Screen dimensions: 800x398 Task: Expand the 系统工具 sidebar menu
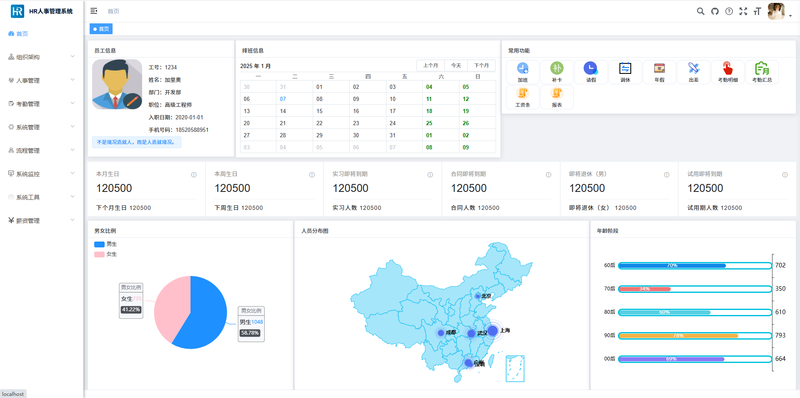[42, 197]
